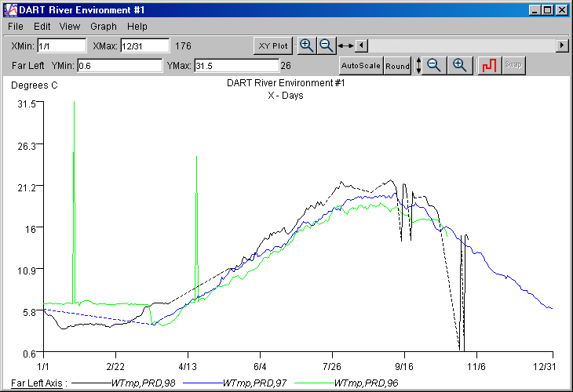Toggle the red step plot icon
Viewport: 573px width, 392px height.
[490, 66]
